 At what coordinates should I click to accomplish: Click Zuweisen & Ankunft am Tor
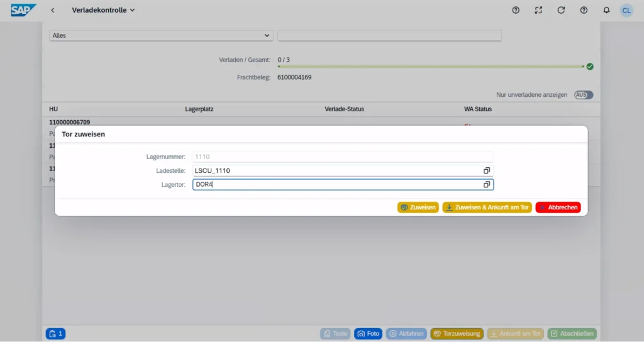click(x=487, y=207)
